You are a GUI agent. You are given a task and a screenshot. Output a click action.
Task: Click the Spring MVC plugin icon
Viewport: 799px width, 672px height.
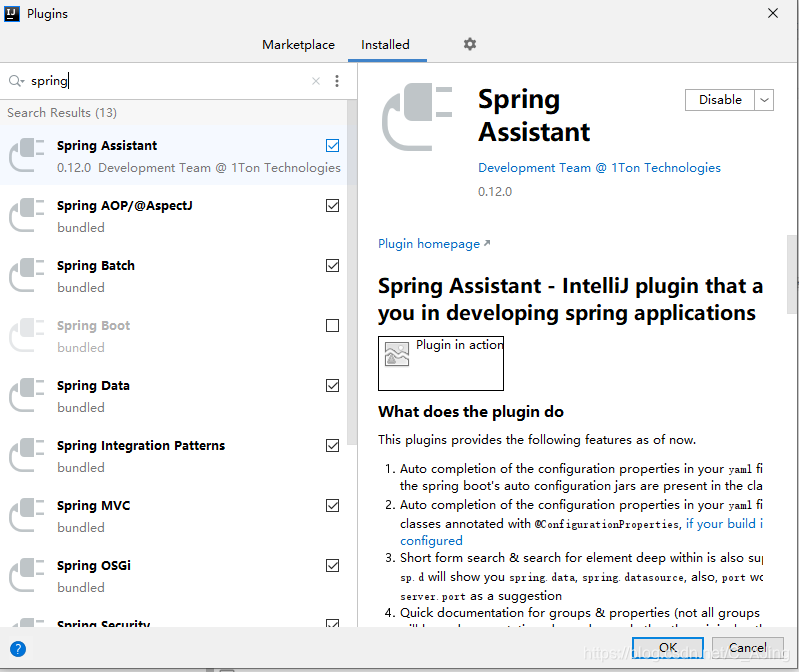[x=26, y=516]
